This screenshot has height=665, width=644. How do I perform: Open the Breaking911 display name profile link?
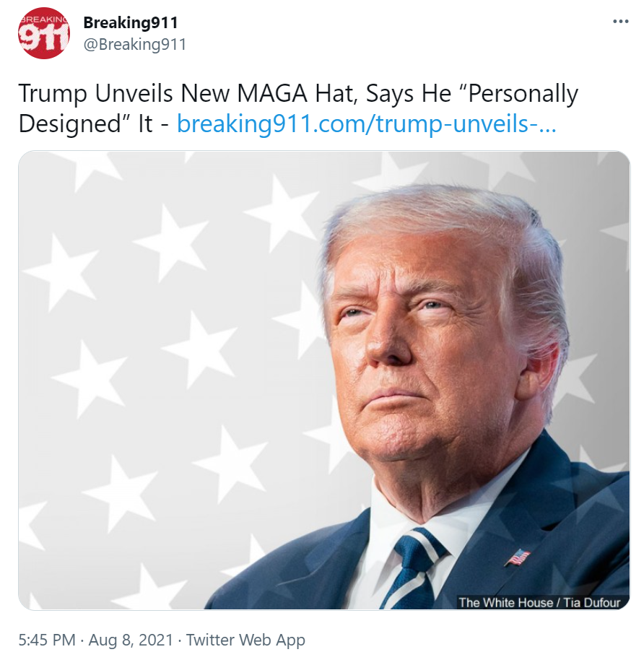point(131,22)
